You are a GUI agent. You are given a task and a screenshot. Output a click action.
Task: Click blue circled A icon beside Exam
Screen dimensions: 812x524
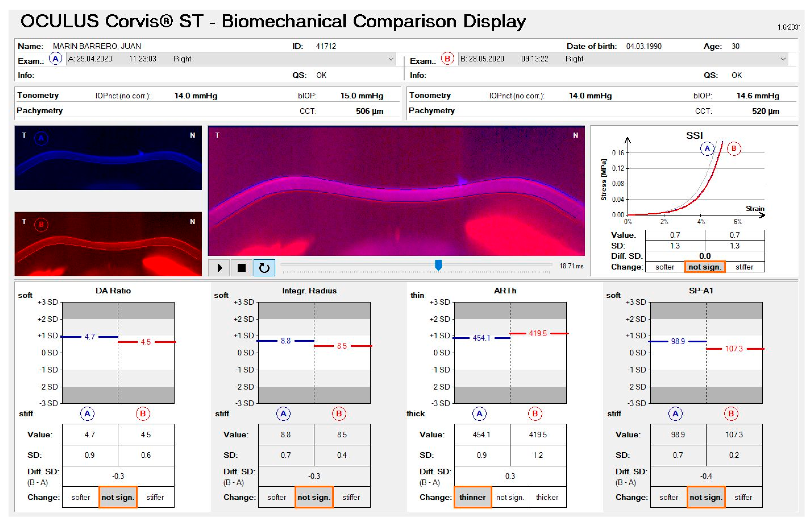[55, 59]
